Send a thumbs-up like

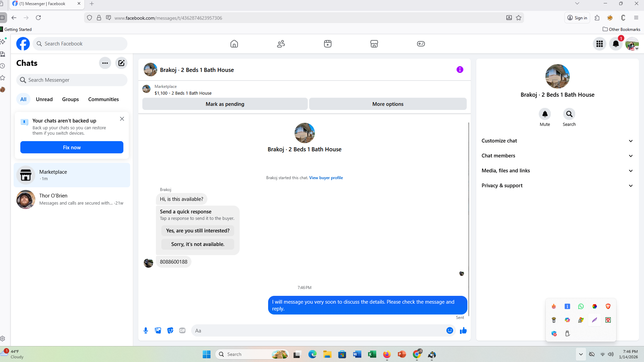pyautogui.click(x=463, y=330)
